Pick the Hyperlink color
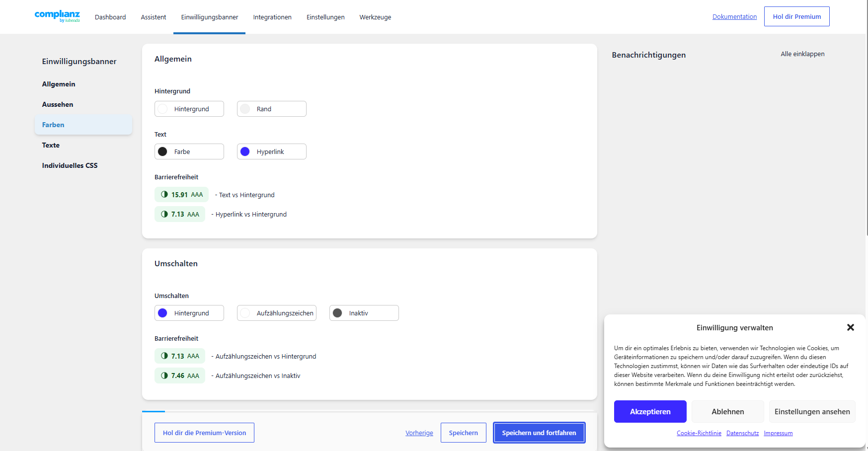Image resolution: width=868 pixels, height=451 pixels. click(272, 151)
